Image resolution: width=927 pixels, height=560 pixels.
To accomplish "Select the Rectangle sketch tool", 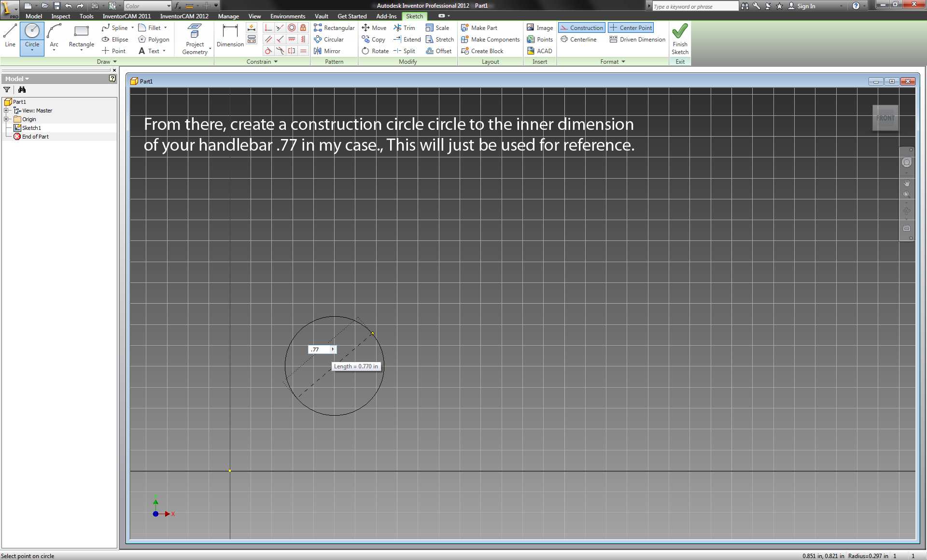I will [x=81, y=36].
